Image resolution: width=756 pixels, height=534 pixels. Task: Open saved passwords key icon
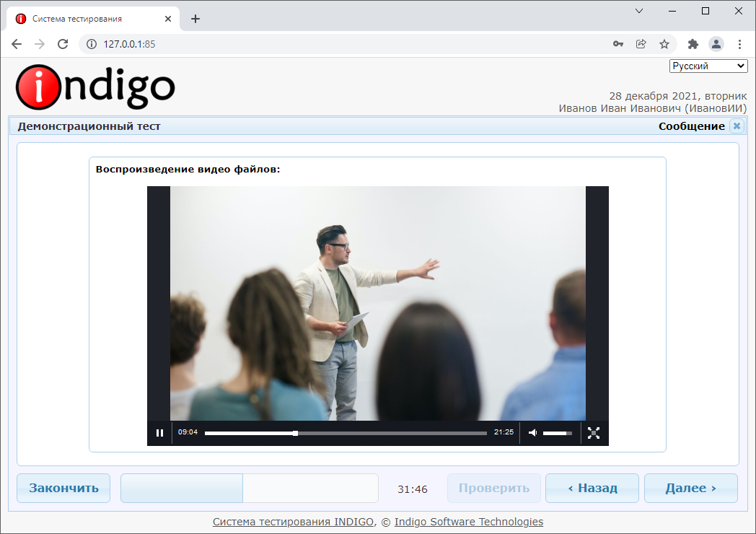pyautogui.click(x=617, y=44)
